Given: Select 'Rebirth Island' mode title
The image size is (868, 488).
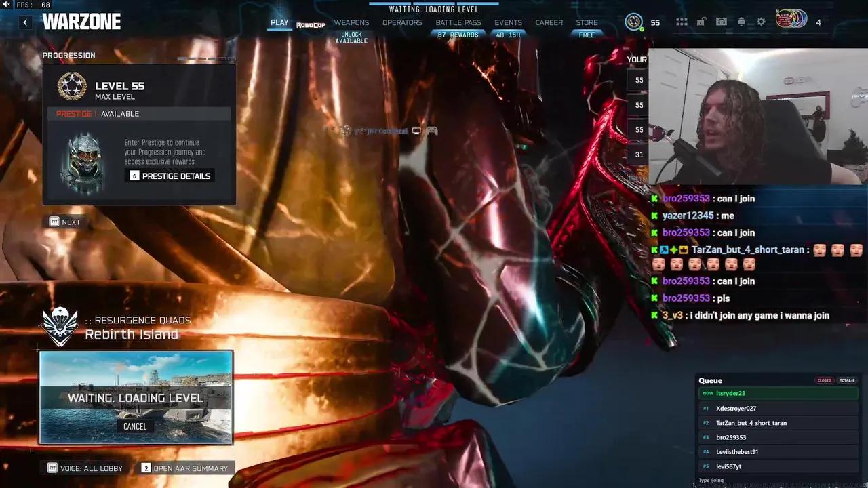Looking at the screenshot, I should [x=132, y=334].
